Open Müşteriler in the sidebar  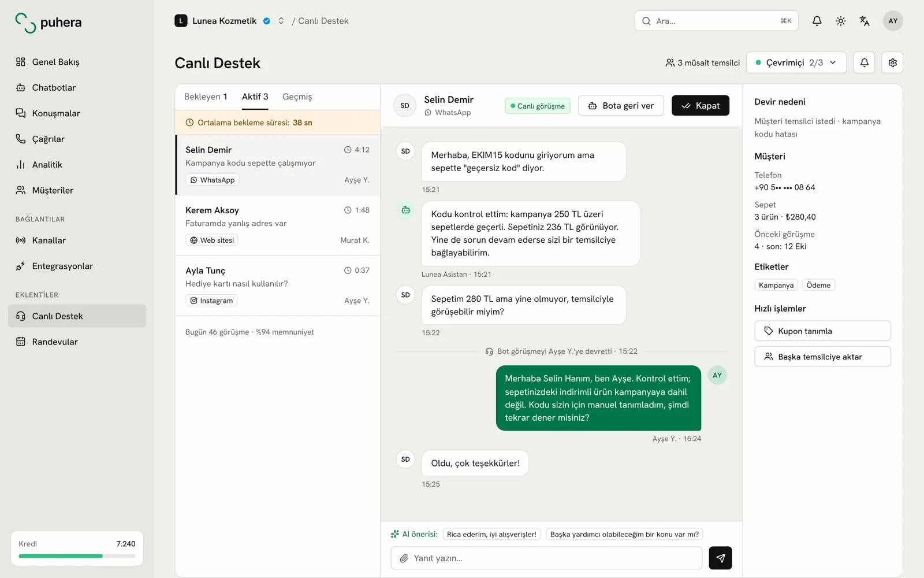click(77, 190)
